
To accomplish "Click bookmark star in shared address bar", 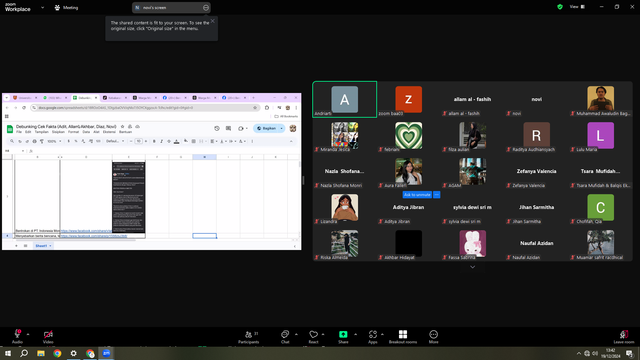I will coord(255,108).
